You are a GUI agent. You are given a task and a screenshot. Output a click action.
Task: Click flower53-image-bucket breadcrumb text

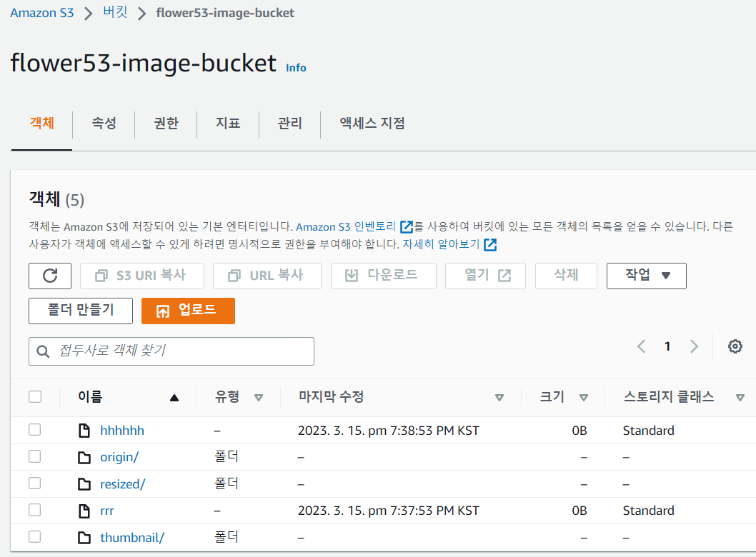point(224,13)
